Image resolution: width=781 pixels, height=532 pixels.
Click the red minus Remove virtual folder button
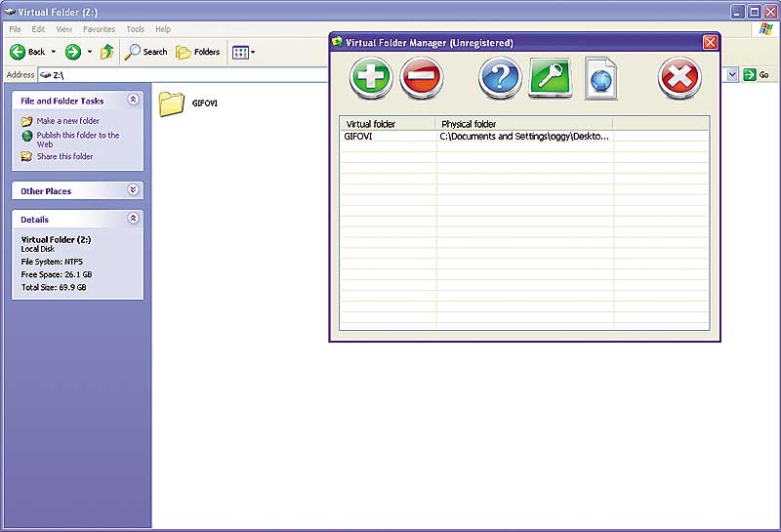(422, 78)
